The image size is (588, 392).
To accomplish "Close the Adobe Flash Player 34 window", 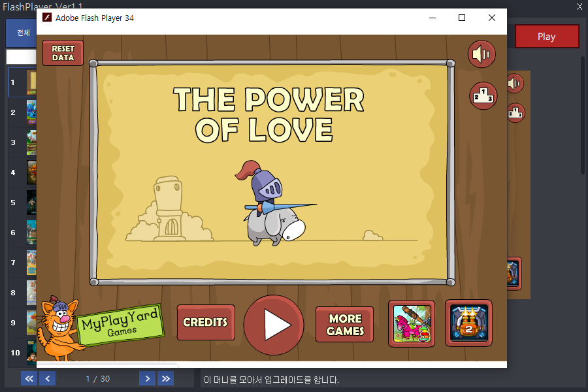I will [492, 18].
